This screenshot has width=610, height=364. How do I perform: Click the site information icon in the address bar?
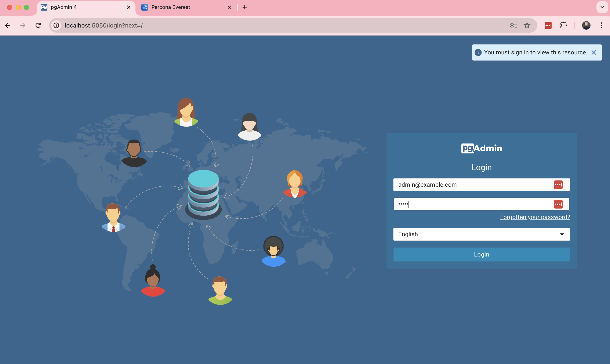point(57,25)
